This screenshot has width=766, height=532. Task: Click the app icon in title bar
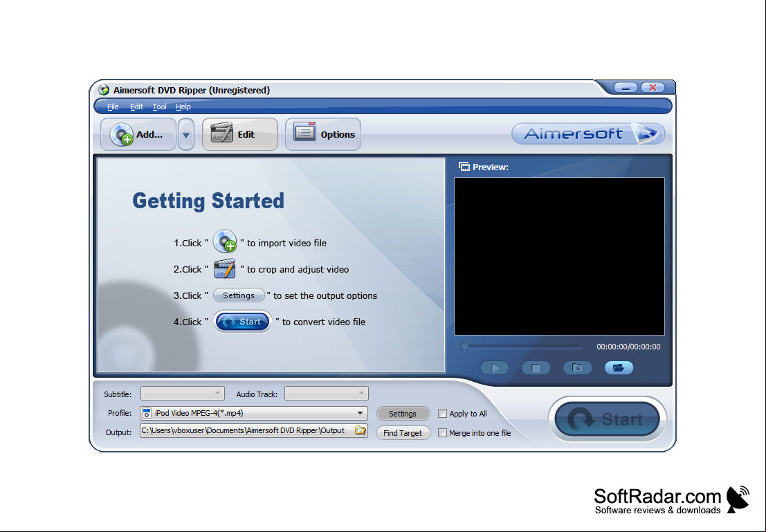tap(104, 90)
